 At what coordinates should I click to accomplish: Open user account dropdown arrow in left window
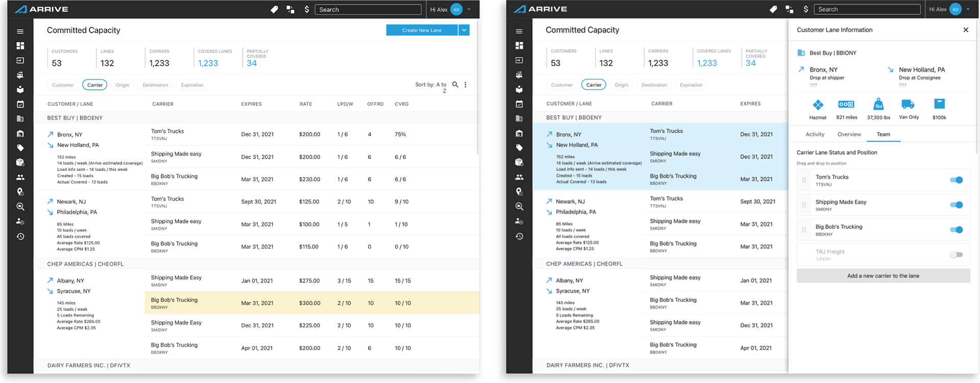pyautogui.click(x=469, y=9)
